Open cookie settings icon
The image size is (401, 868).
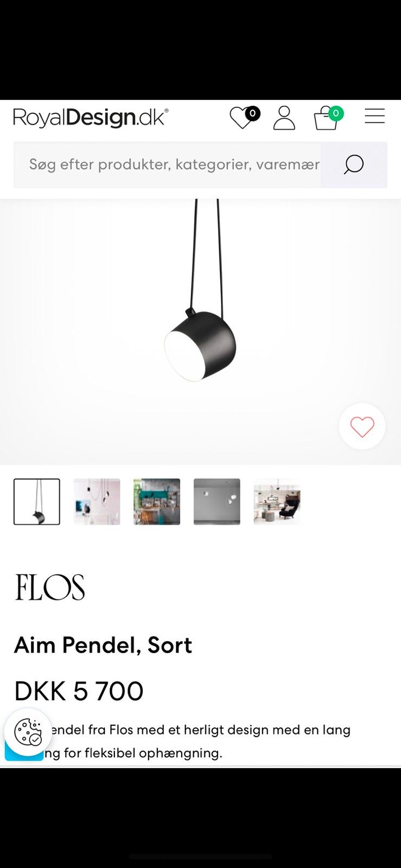[x=28, y=732]
